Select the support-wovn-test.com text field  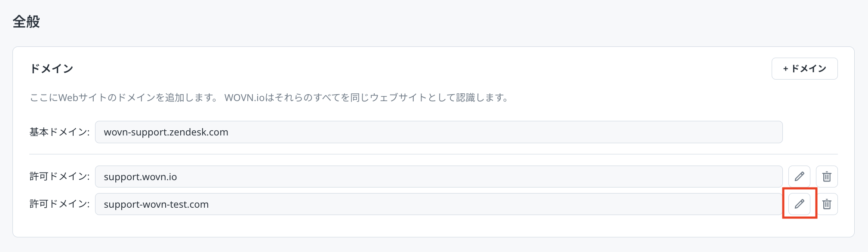point(438,204)
